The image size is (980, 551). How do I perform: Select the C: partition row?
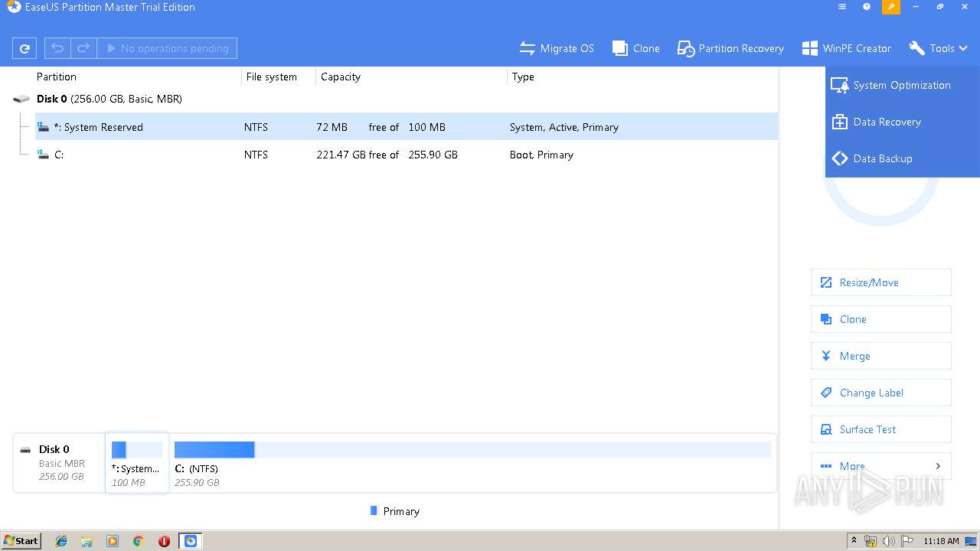click(406, 155)
